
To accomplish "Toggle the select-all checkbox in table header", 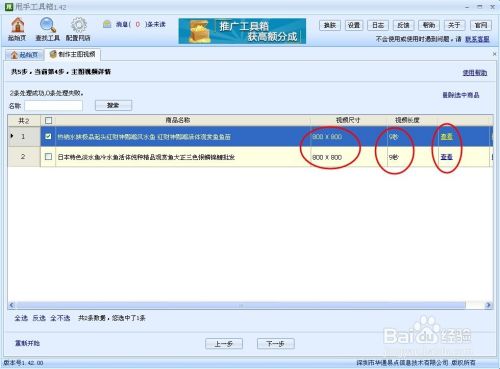I will pos(48,121).
